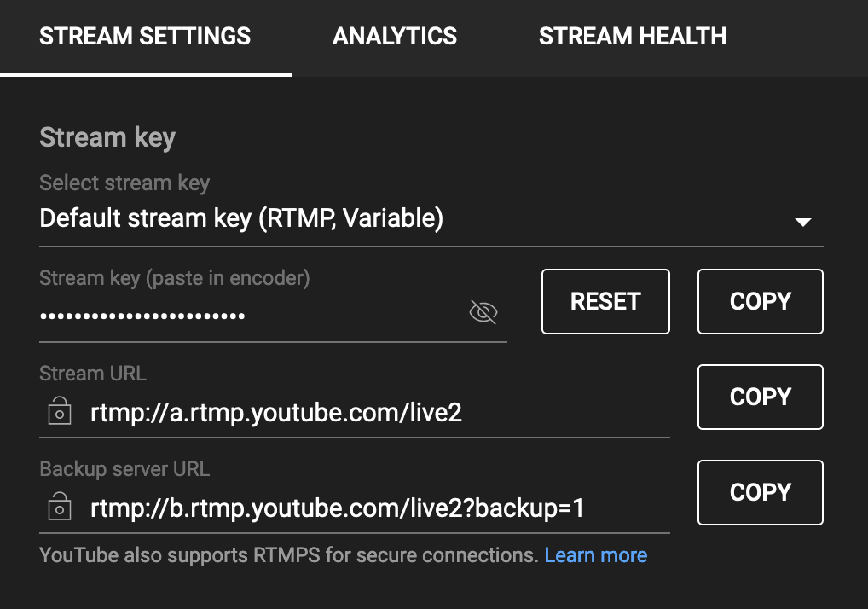The image size is (868, 609).
Task: Expand the stream key dropdown arrow
Action: pyautogui.click(x=801, y=222)
